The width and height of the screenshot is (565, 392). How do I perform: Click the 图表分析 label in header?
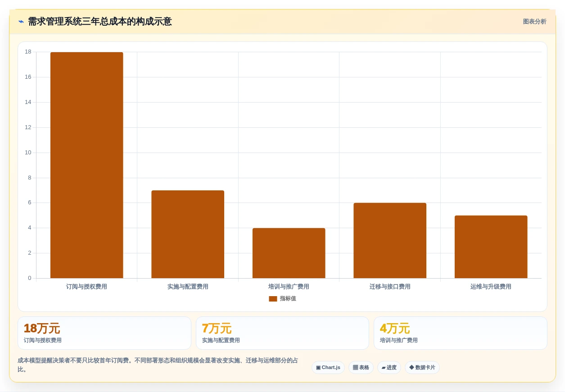pos(534,22)
